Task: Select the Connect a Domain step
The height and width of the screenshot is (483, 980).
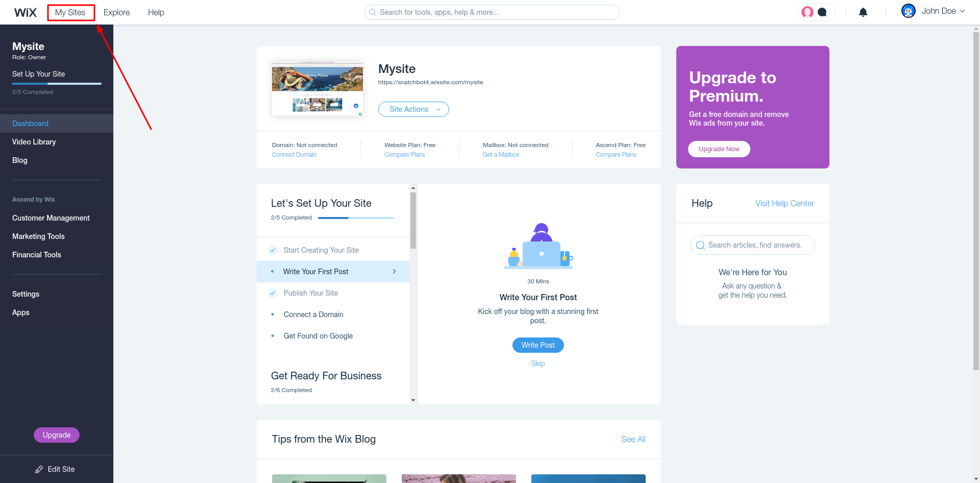Action: (333, 315)
